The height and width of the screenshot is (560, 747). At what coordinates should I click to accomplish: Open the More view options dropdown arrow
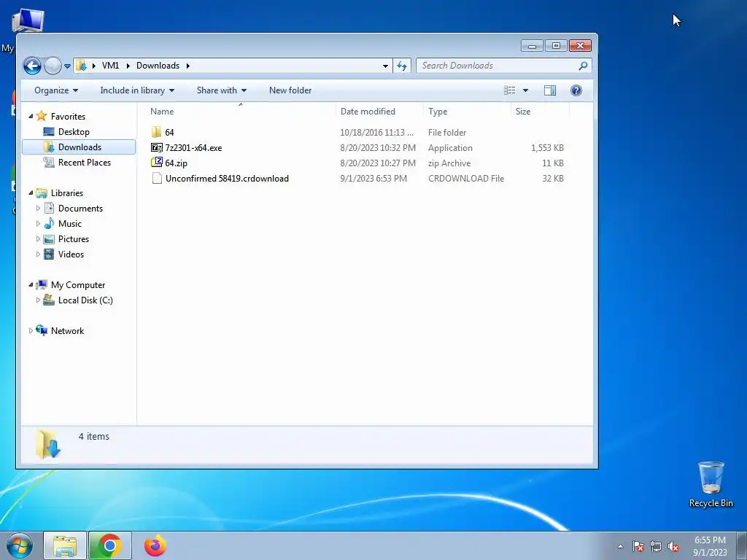coord(525,90)
